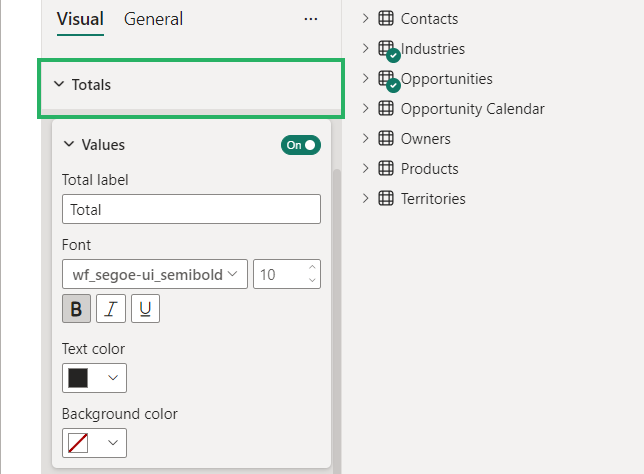Click the Products table icon
Viewport: 644px width, 474px height.
(x=386, y=169)
